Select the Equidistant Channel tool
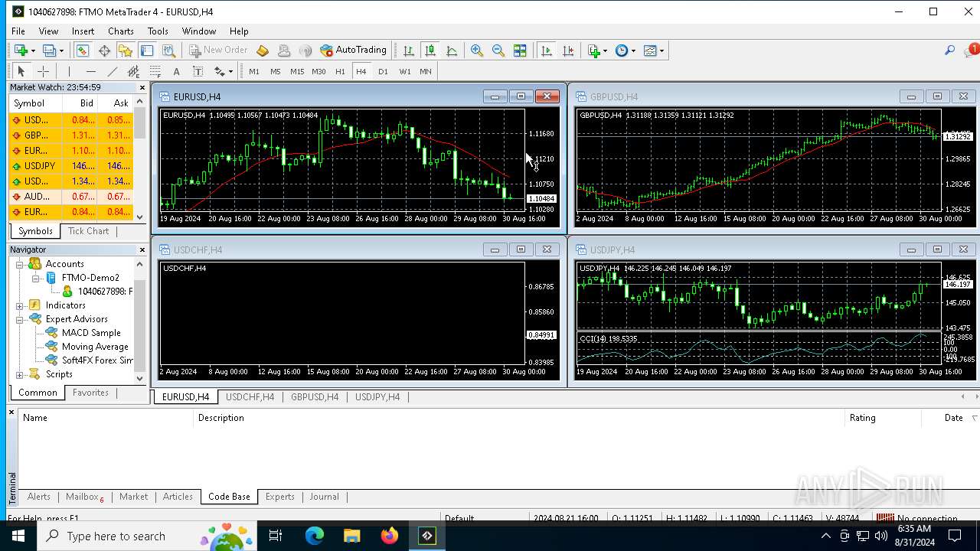The width and height of the screenshot is (980, 551). [134, 71]
